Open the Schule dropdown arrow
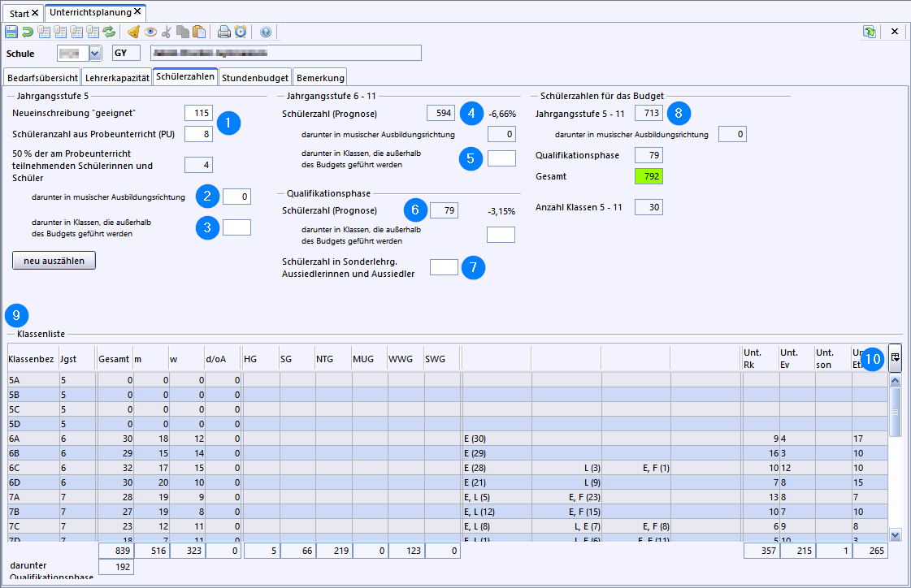911x588 pixels. coord(95,54)
